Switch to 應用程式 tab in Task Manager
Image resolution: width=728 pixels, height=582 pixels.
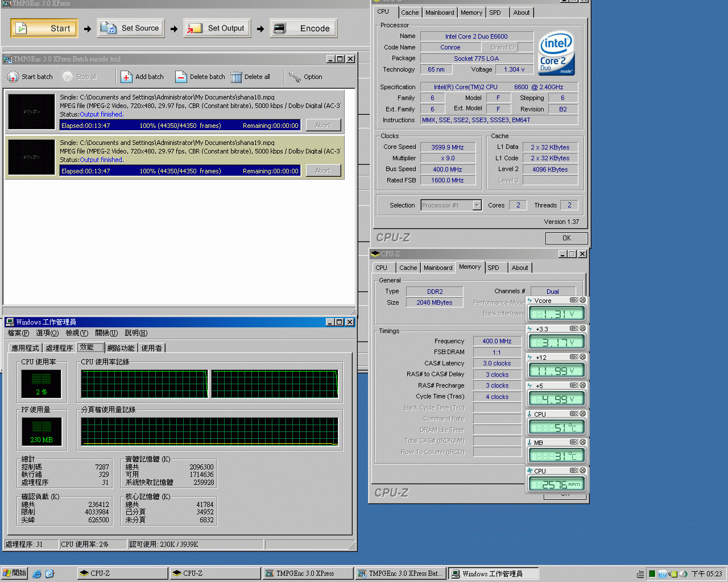[x=25, y=348]
